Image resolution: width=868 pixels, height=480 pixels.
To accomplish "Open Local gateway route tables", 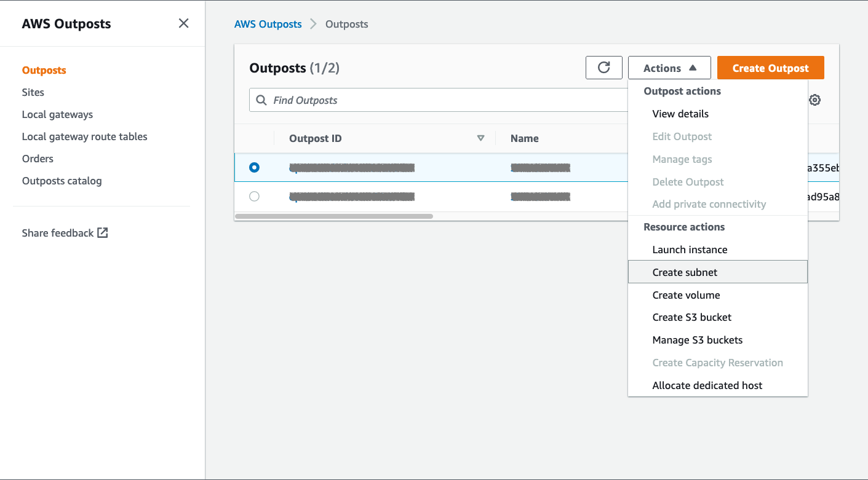I will click(85, 136).
